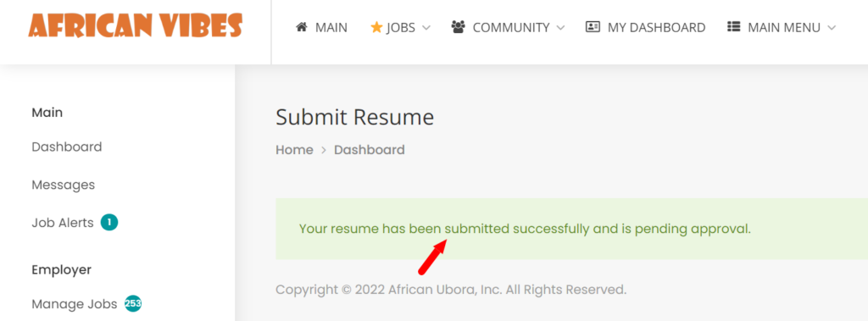Image resolution: width=868 pixels, height=321 pixels.
Task: Click the ID card icon for My Dashboard
Action: pos(593,27)
